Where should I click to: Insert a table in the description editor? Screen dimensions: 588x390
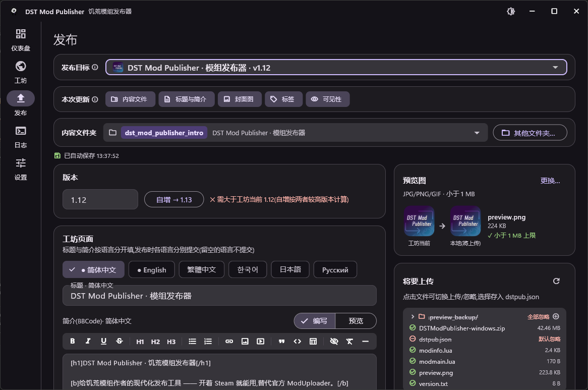click(313, 341)
